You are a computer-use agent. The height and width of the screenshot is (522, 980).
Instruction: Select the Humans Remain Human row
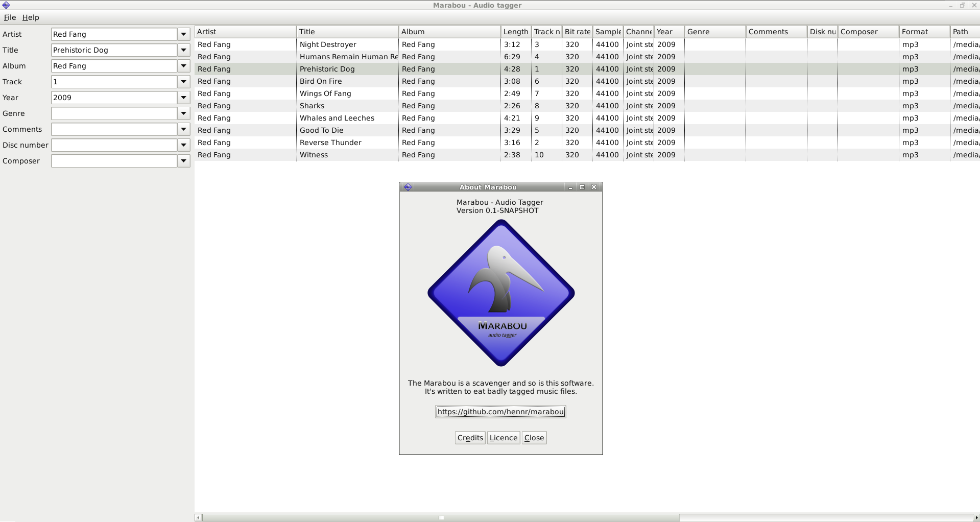pyautogui.click(x=587, y=57)
